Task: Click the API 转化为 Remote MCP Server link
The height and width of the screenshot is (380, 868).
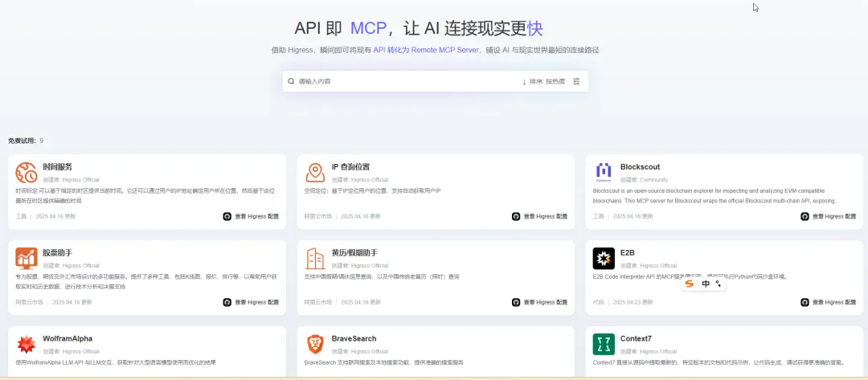Action: pos(426,50)
